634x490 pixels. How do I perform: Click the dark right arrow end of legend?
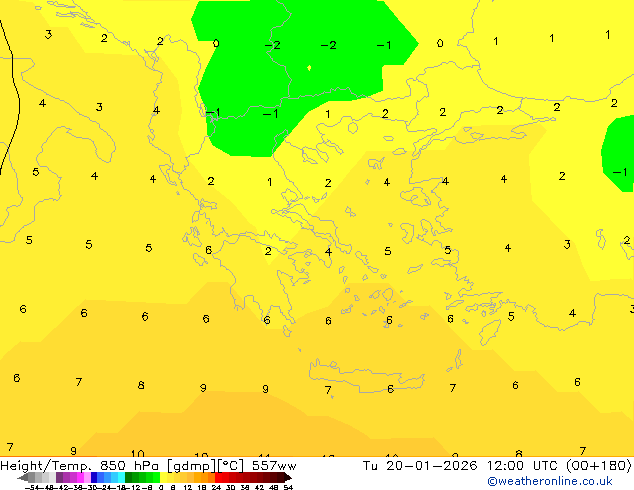[x=288, y=477]
